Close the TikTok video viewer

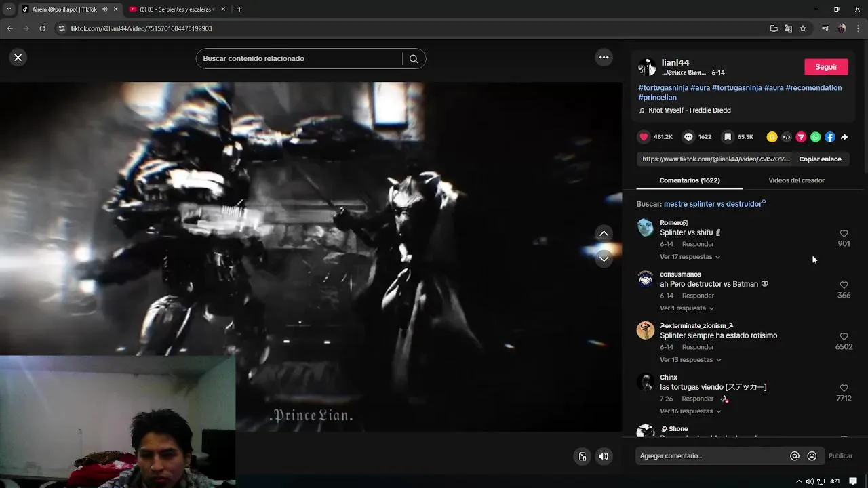pyautogui.click(x=18, y=58)
